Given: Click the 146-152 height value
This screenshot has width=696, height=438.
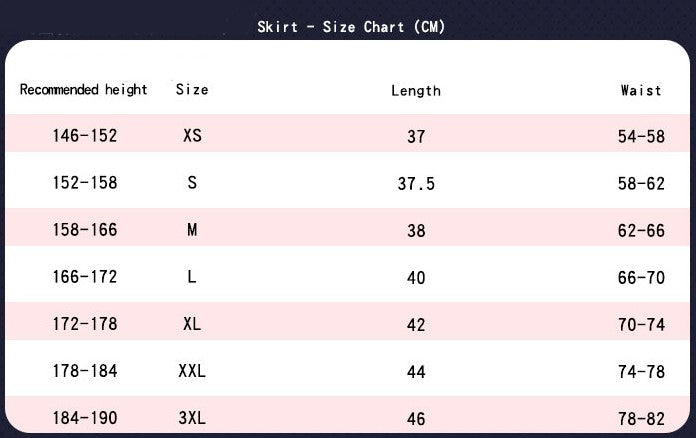Looking at the screenshot, I should [x=85, y=135].
